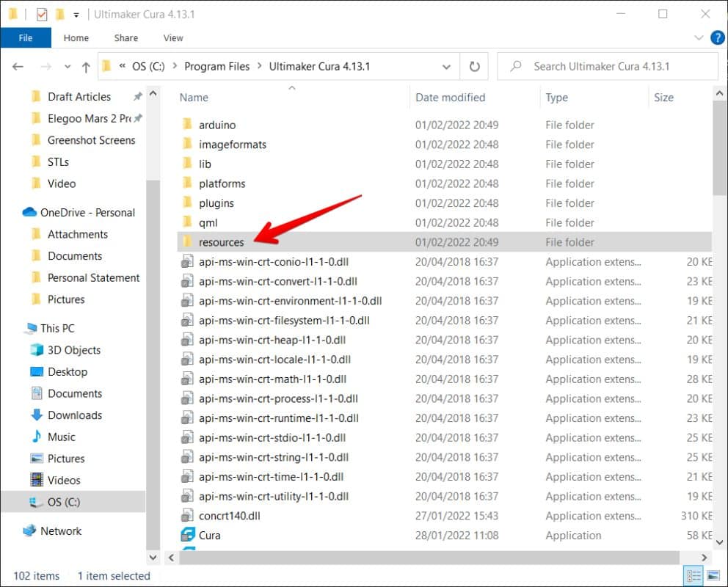Image resolution: width=728 pixels, height=587 pixels.
Task: Select the imageformats folder
Action: pyautogui.click(x=444, y=145)
